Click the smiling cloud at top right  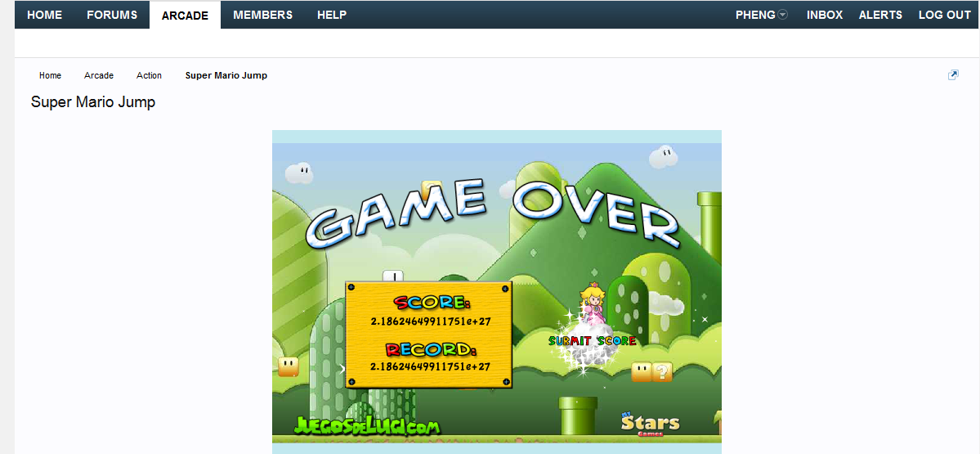(663, 156)
